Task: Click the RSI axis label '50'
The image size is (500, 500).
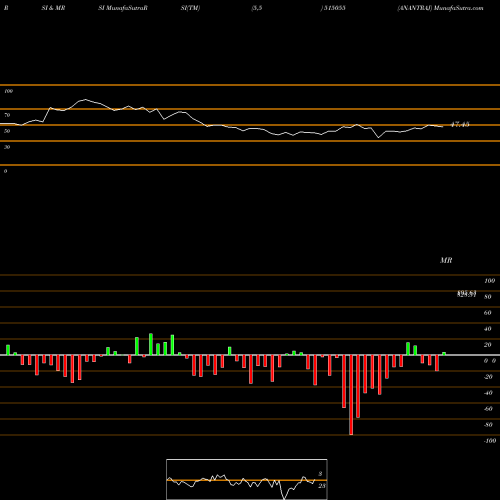Action: click(x=7, y=131)
